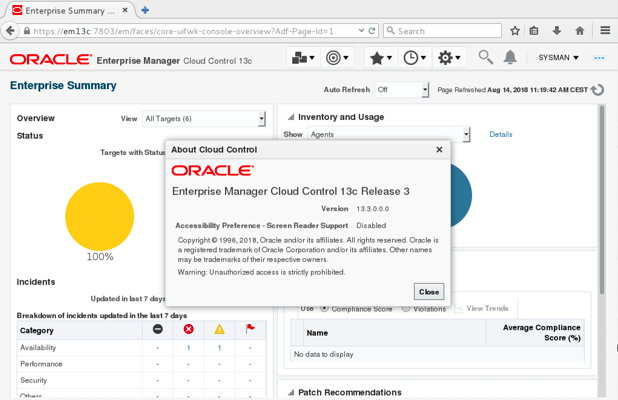Click the browser Search field
This screenshot has height=400, width=618.
442,31
